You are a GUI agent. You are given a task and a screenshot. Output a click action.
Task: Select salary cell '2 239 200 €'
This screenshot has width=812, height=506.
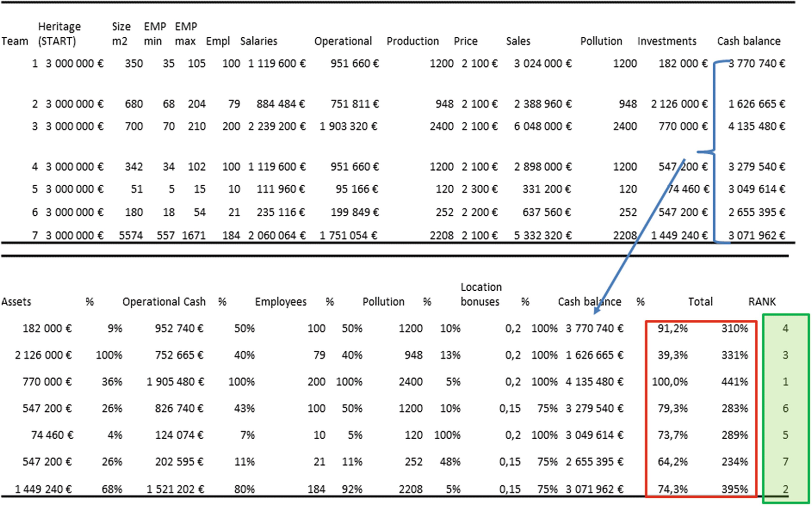click(277, 126)
